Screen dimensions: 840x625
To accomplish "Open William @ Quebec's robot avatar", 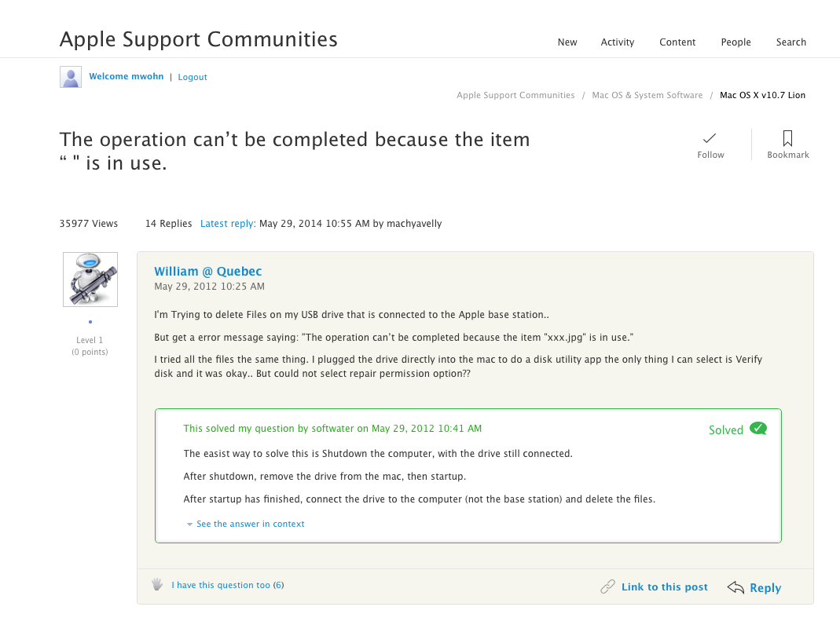I will click(x=90, y=280).
